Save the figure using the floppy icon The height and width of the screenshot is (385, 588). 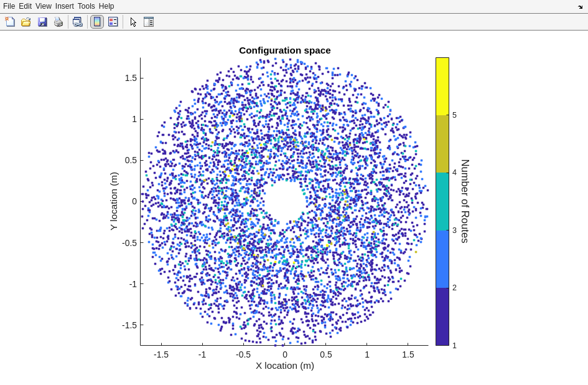tap(42, 22)
